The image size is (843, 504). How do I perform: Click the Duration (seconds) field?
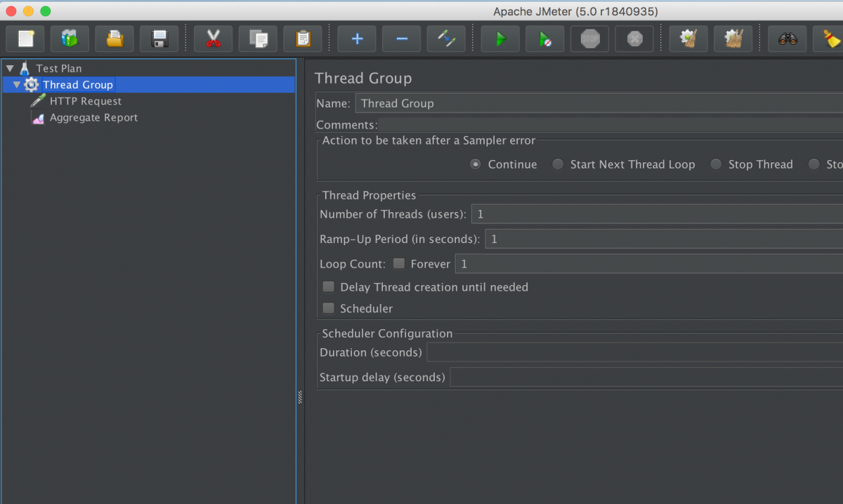(x=635, y=352)
